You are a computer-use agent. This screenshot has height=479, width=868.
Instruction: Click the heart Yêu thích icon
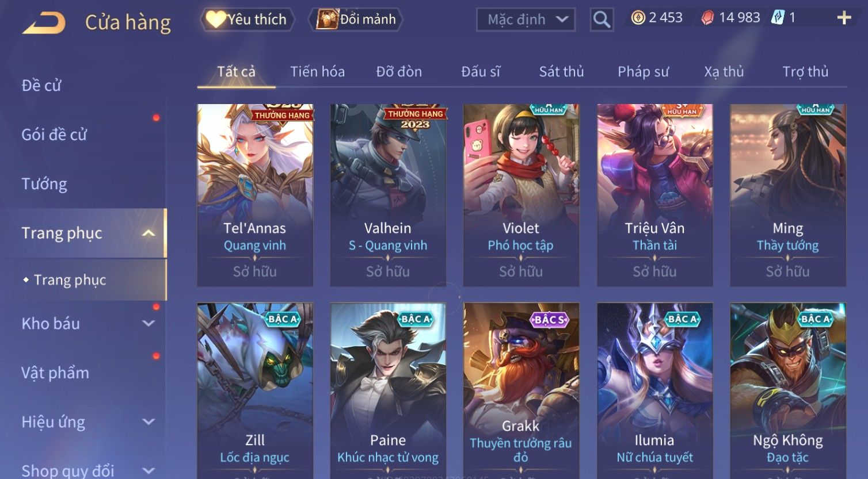[x=215, y=20]
